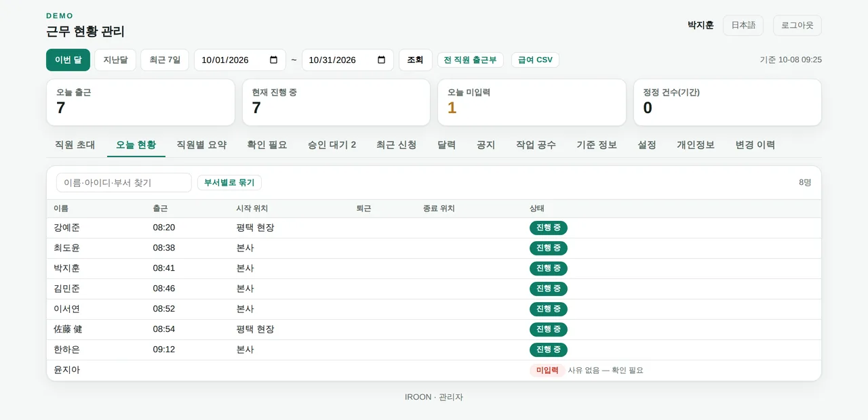Screen dimensions: 868x420
Task: Click 사유 없음 — 확인 필요 note
Action: (x=606, y=371)
